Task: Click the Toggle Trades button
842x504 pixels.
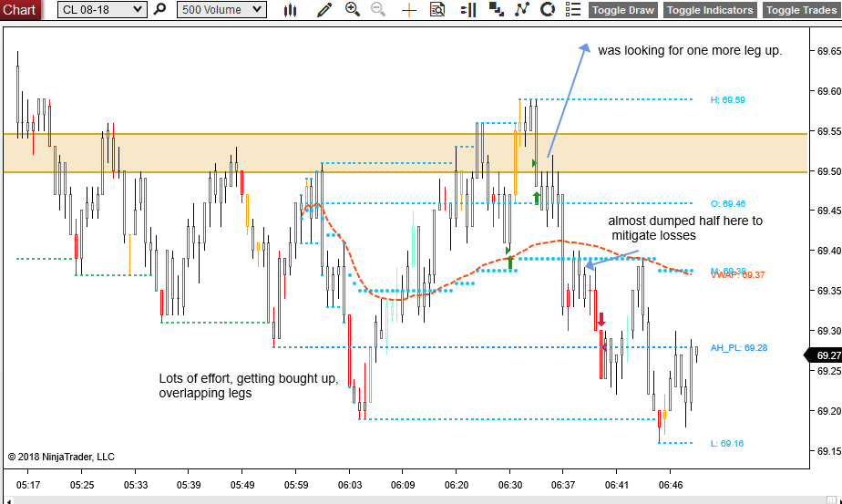Action: (802, 10)
